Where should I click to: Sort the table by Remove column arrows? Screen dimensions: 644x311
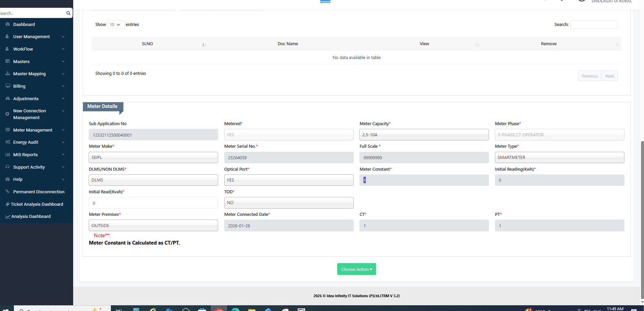[617, 45]
